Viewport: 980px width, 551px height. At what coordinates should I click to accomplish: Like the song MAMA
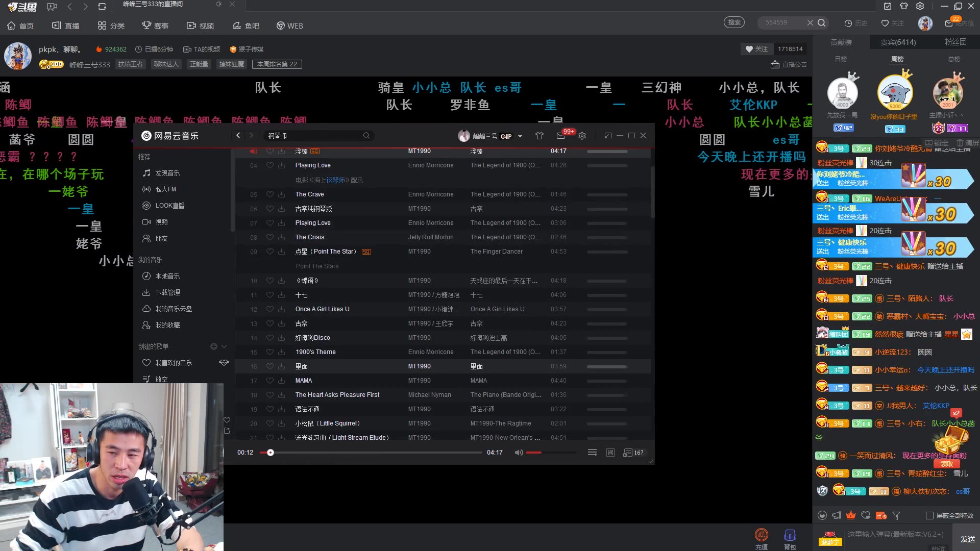(269, 381)
